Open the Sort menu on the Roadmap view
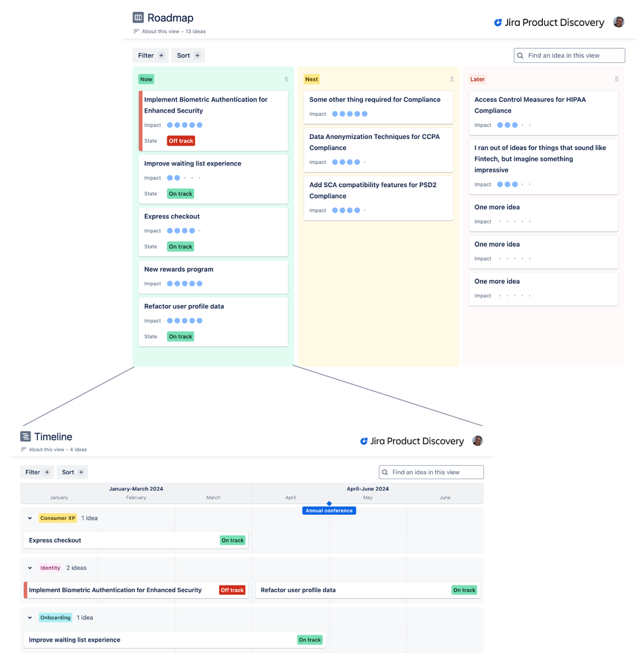This screenshot has height=661, width=644. coord(188,55)
